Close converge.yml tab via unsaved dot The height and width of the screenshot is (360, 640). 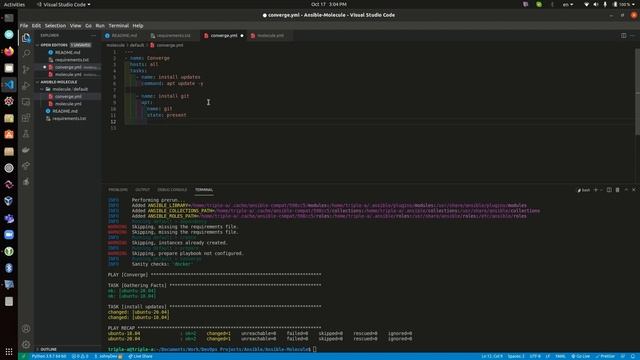point(242,36)
